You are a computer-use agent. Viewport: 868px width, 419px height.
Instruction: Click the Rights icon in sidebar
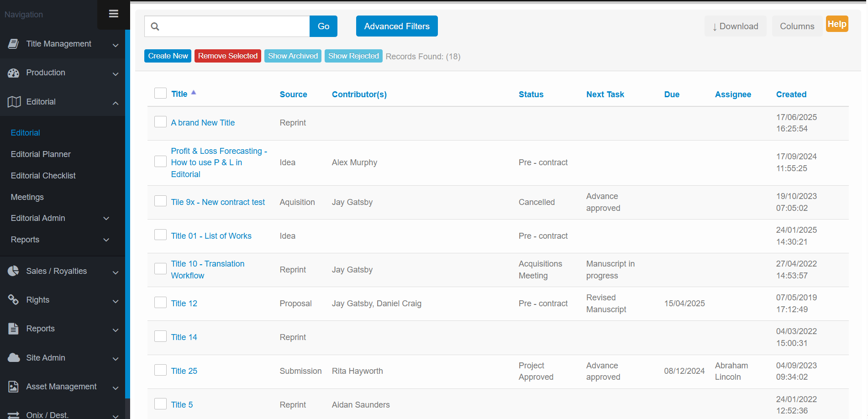pyautogui.click(x=14, y=300)
